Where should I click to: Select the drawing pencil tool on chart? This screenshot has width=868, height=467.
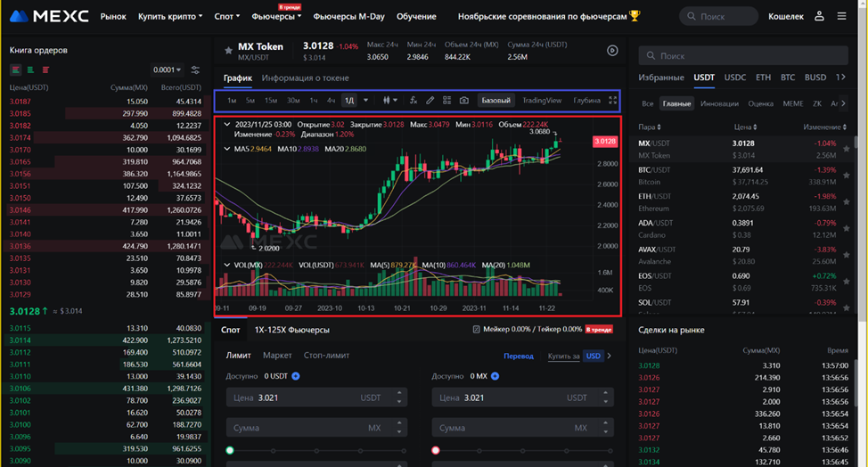coord(430,101)
